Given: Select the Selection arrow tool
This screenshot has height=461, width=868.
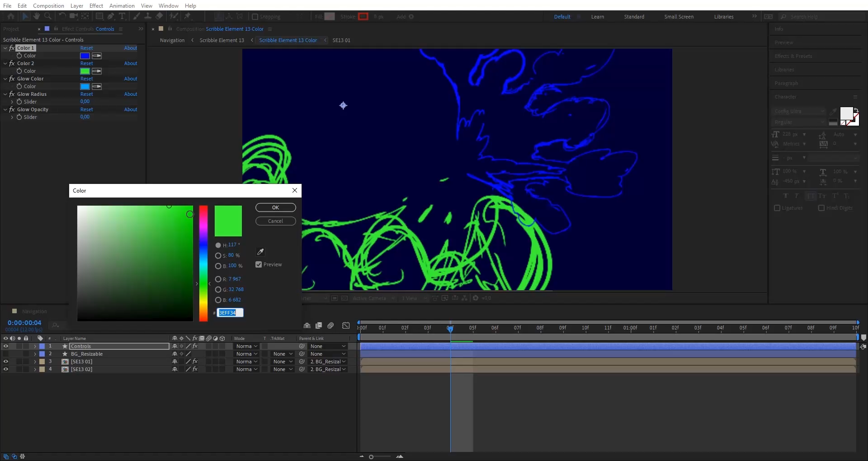Looking at the screenshot, I should pos(25,16).
